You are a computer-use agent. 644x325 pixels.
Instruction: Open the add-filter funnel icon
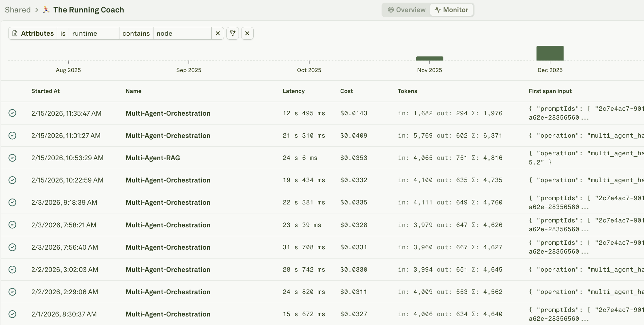[x=233, y=33]
